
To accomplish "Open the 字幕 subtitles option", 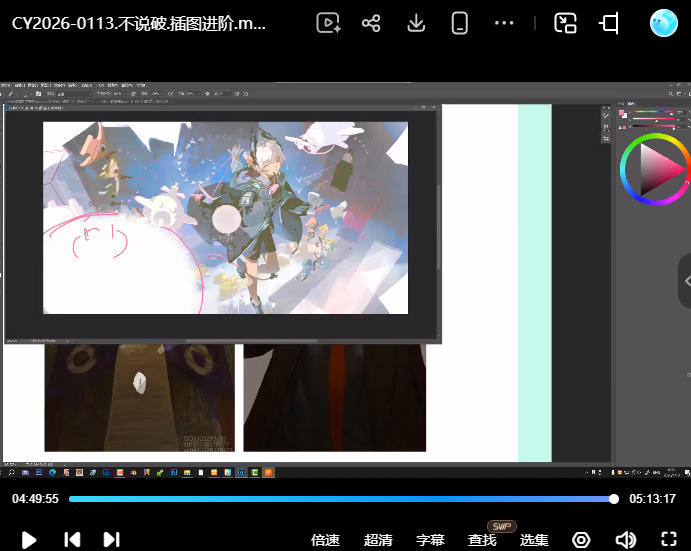I will point(430,540).
